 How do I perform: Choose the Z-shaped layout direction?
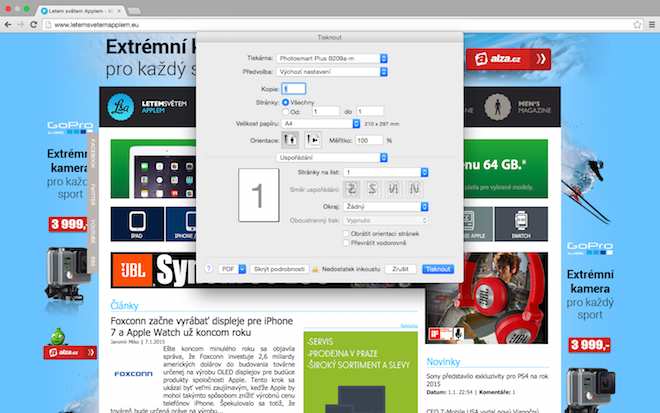[351, 189]
